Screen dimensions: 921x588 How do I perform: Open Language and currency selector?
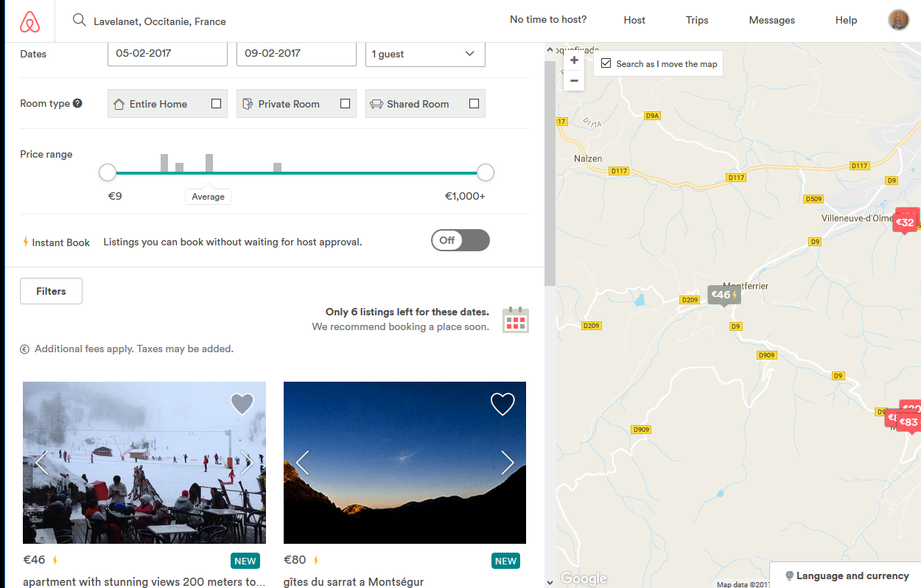click(846, 575)
